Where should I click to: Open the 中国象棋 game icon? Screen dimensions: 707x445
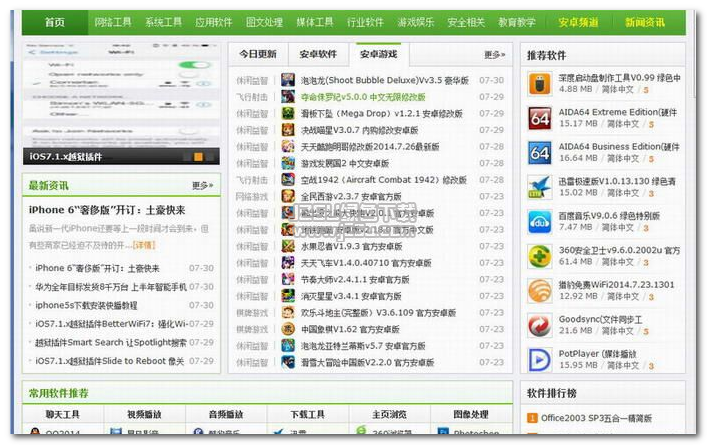tap(288, 329)
